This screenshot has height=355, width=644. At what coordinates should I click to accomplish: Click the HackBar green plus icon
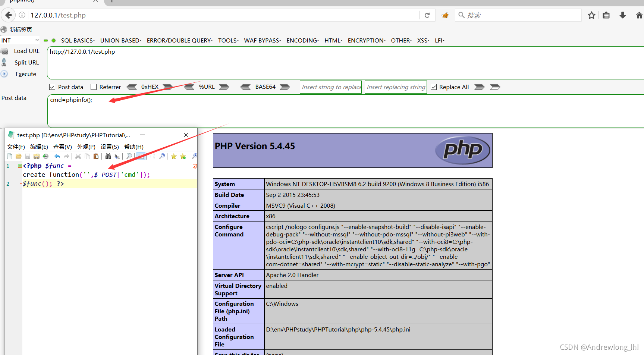(54, 40)
